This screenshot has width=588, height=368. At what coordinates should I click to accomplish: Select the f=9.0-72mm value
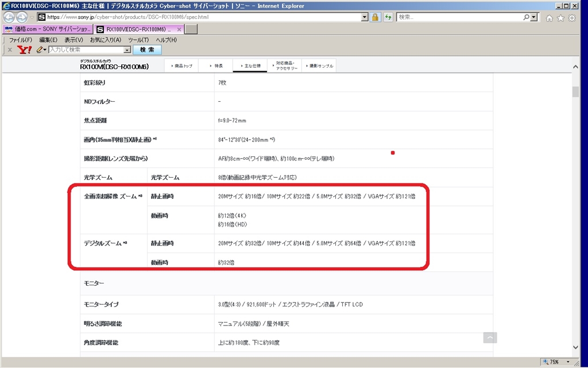click(232, 121)
